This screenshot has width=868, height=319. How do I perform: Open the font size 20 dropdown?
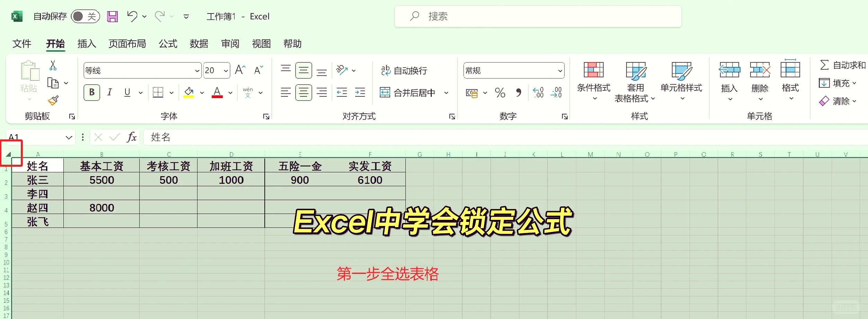pyautogui.click(x=226, y=71)
